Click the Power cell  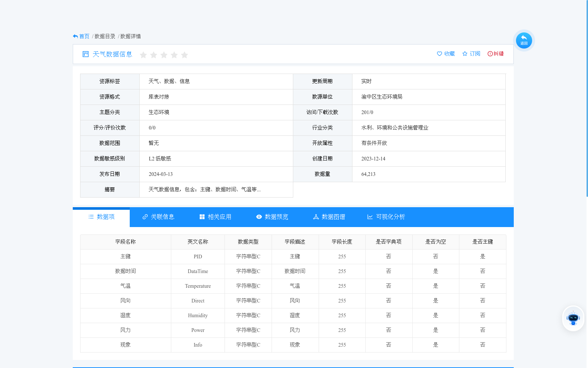click(198, 330)
